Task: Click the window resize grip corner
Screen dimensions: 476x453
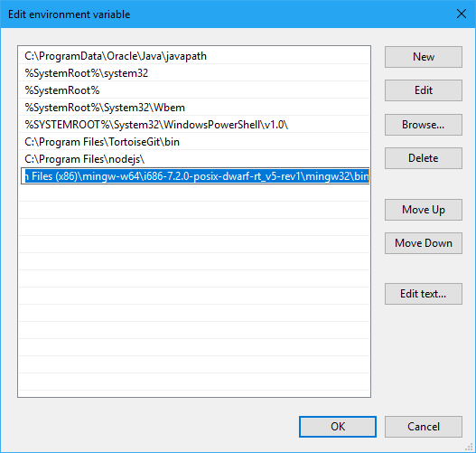Action: tap(469, 447)
